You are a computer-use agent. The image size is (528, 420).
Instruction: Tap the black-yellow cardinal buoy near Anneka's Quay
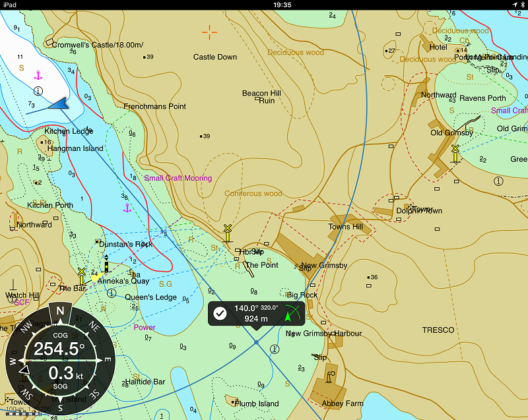(106, 264)
